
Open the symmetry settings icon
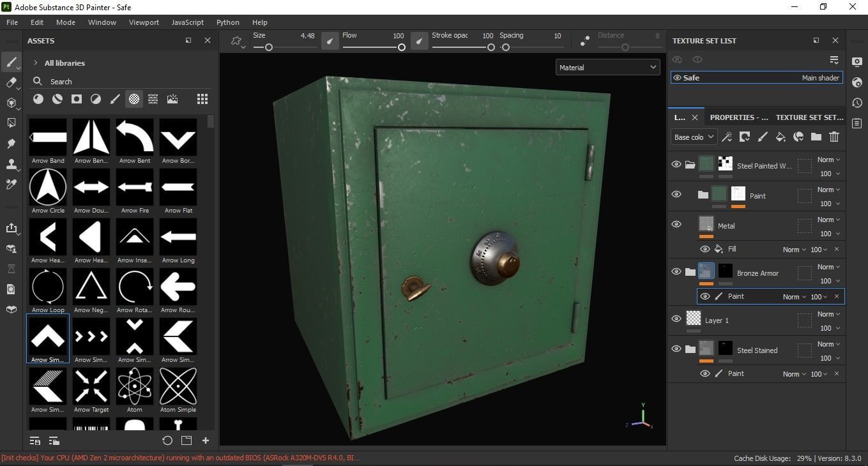[x=236, y=41]
